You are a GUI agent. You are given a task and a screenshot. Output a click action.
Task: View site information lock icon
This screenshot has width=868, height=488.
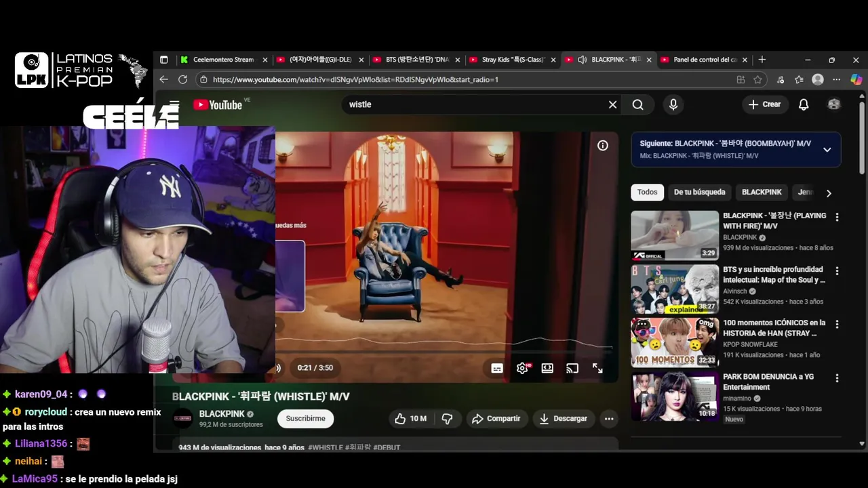pos(203,79)
